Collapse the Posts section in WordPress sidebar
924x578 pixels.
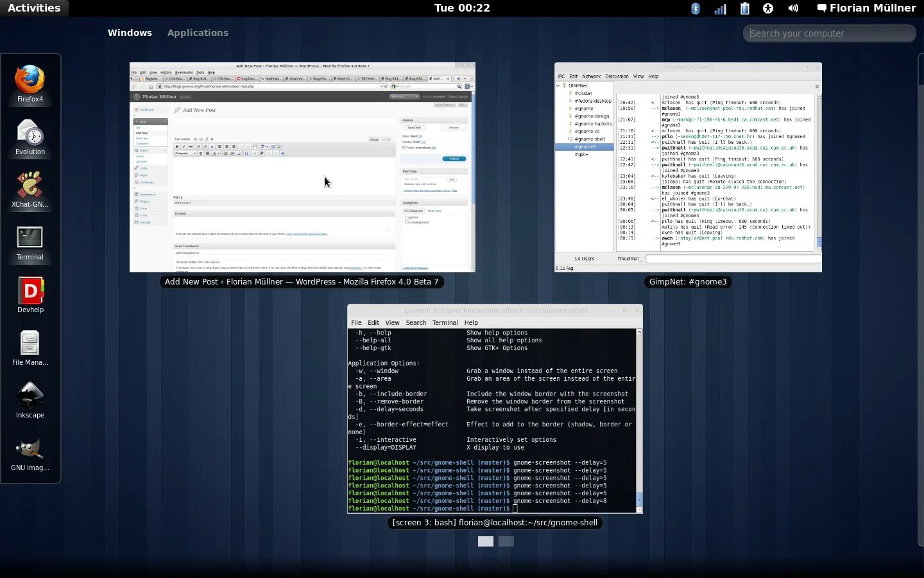(165, 121)
